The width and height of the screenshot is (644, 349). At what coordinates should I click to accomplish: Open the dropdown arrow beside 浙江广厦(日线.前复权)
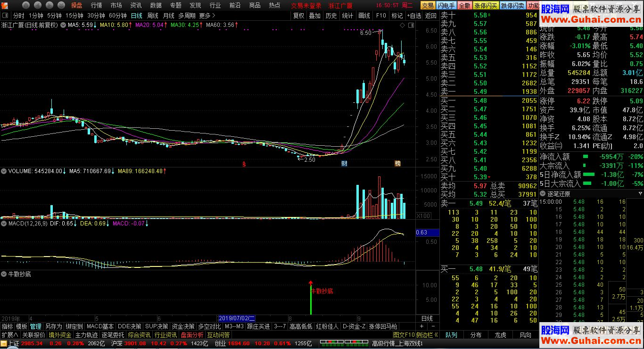click(62, 25)
